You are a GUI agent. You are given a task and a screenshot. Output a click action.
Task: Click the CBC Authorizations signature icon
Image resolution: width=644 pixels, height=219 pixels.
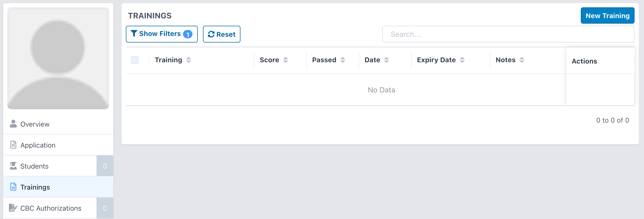click(13, 207)
